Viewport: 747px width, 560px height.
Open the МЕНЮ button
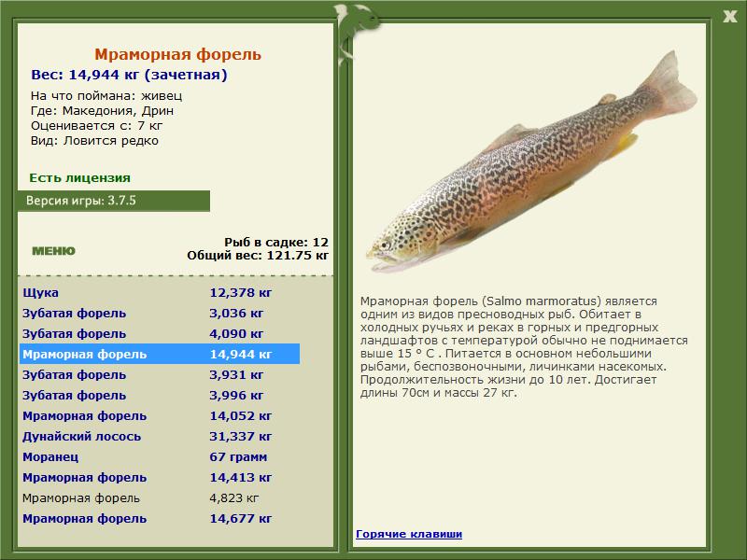click(x=53, y=251)
